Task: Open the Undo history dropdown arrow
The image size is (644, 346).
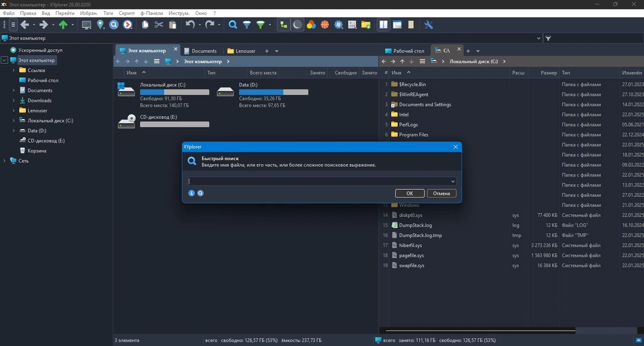Action: [x=200, y=25]
